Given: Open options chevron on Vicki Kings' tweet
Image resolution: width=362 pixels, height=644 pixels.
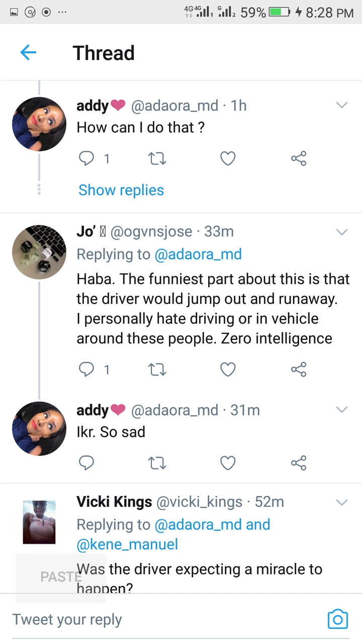Looking at the screenshot, I should [x=342, y=502].
